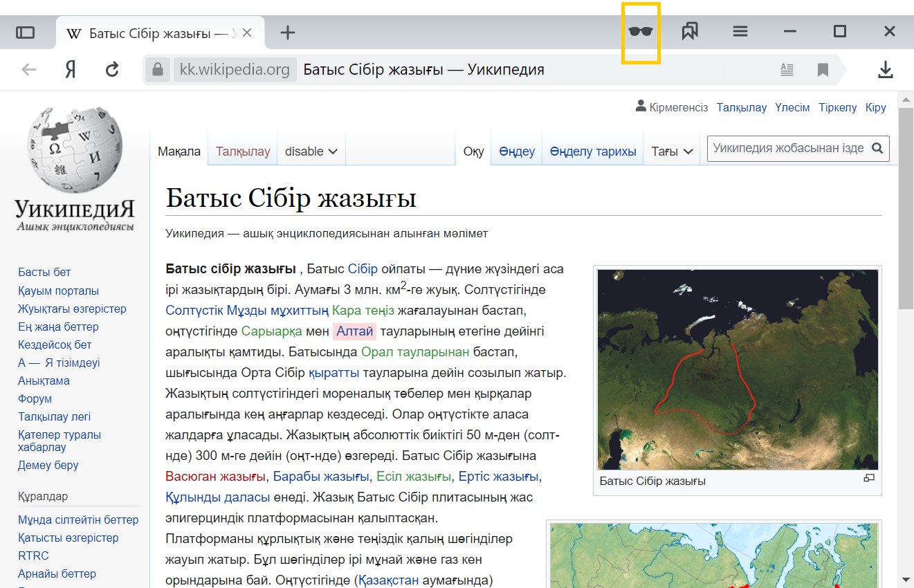Switch to the Мақала tab
The width and height of the screenshot is (914, 588).
click(179, 151)
